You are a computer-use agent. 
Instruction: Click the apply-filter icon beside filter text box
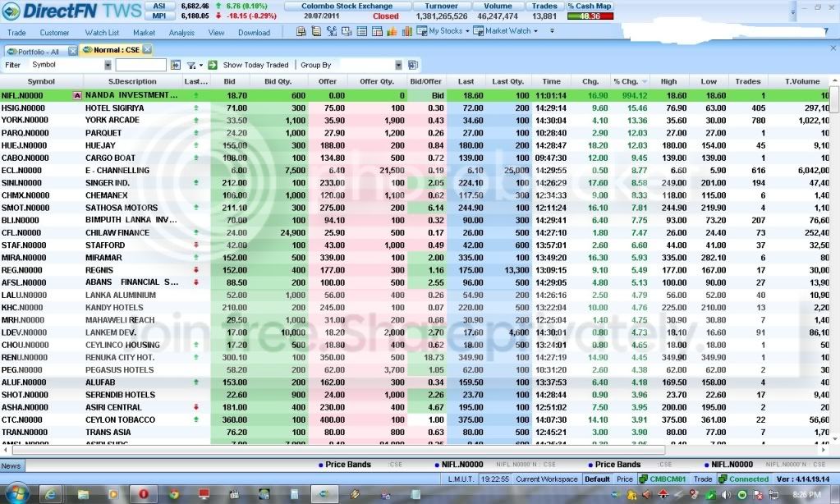coord(176,65)
